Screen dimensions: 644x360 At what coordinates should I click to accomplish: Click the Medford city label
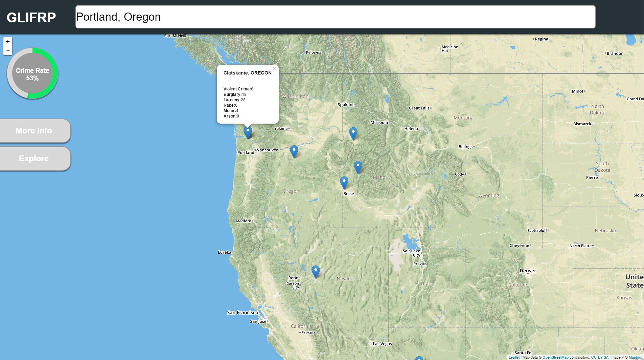[x=244, y=221]
